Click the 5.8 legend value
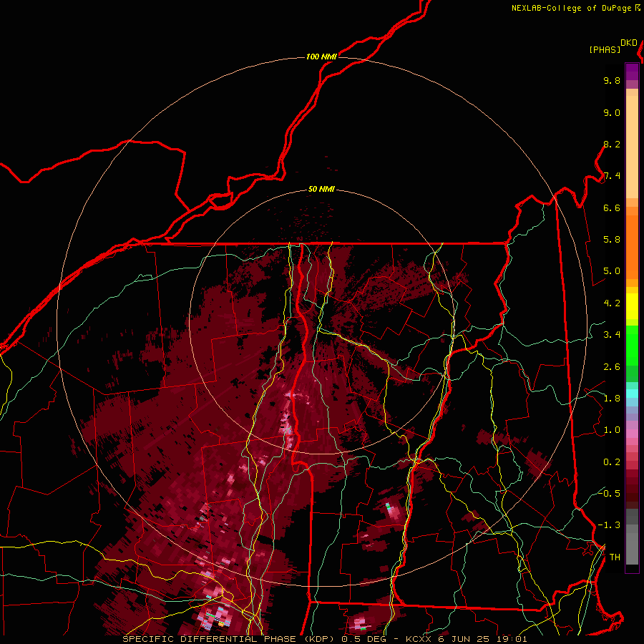 point(612,240)
